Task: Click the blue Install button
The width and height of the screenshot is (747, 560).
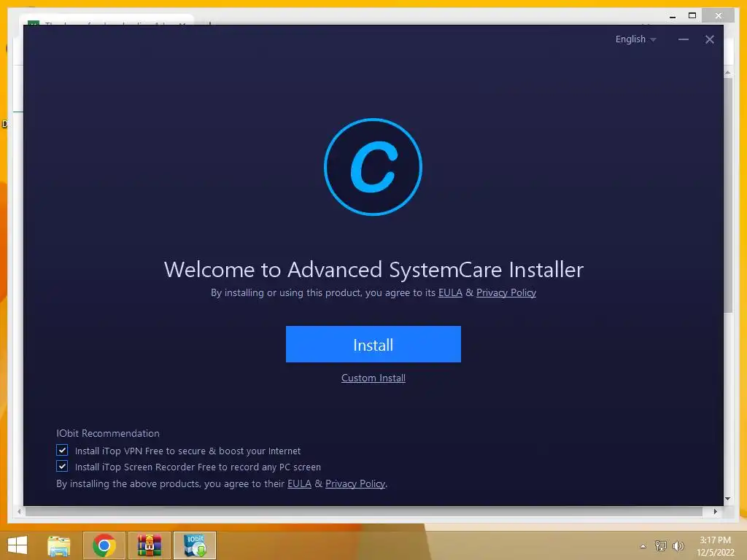Action: [373, 344]
